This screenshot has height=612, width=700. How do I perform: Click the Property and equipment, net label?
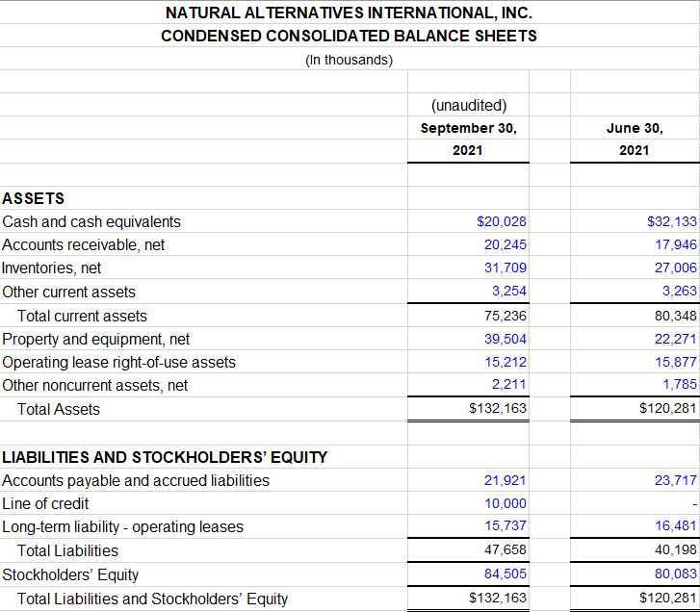(95, 340)
